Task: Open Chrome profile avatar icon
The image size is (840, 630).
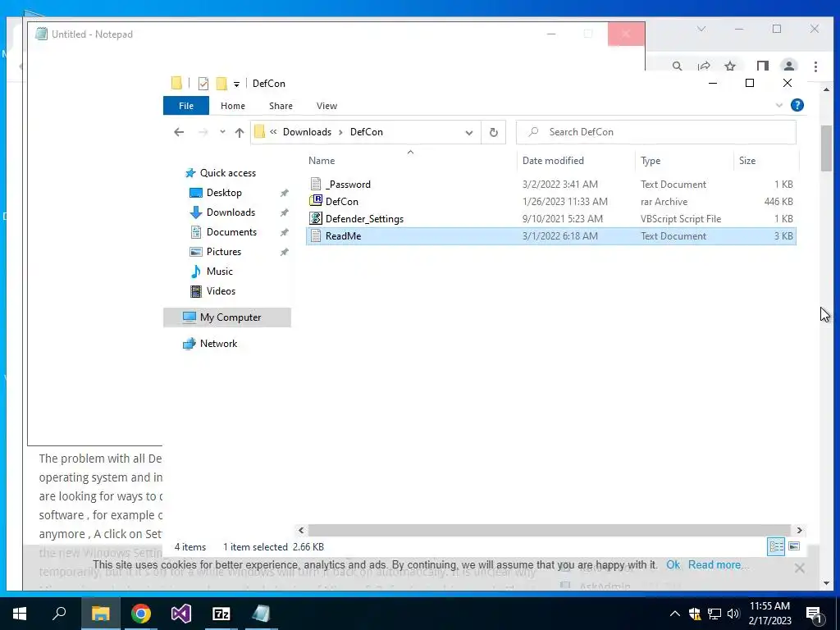Action: pos(788,66)
